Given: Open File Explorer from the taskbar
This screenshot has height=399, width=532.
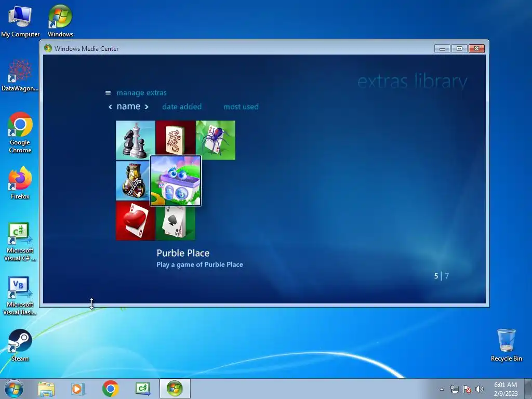Looking at the screenshot, I should (46, 389).
